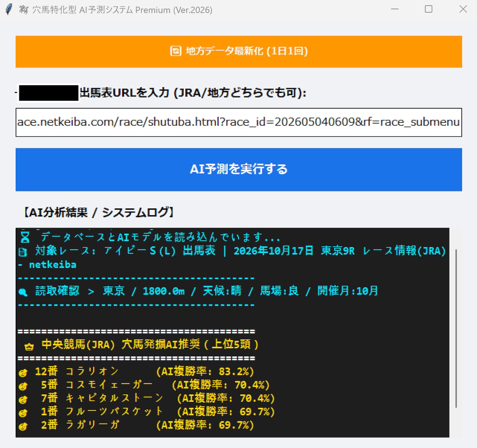Click the document icon beside 対象レース
The height and width of the screenshot is (448, 477).
point(23,252)
